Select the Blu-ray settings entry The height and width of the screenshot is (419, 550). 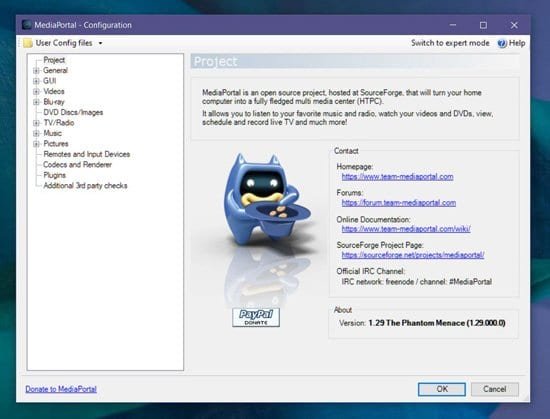click(x=54, y=102)
